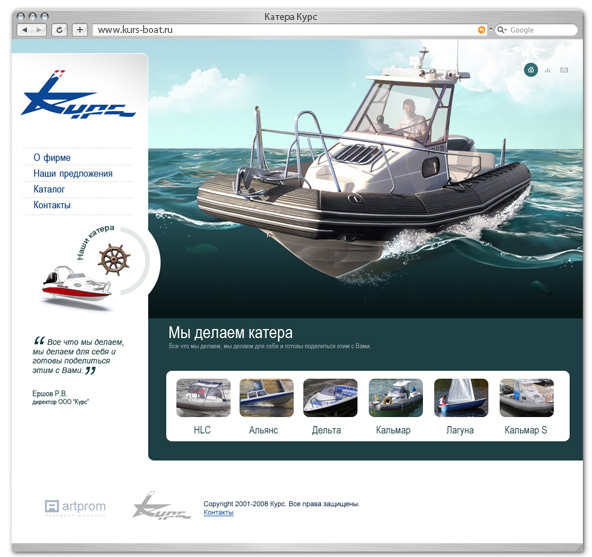This screenshot has width=592, height=557.
Task: Add a bookmark with the plus button
Action: 80,30
